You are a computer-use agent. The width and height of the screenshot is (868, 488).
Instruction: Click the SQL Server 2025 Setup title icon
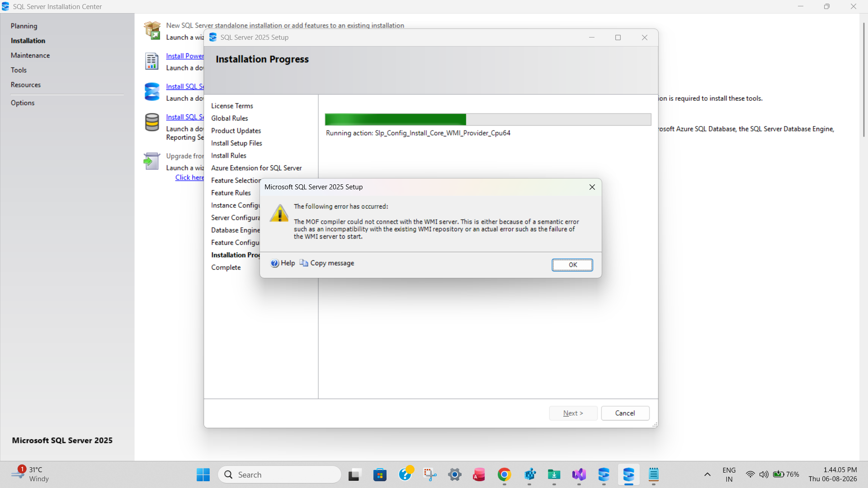coord(213,38)
